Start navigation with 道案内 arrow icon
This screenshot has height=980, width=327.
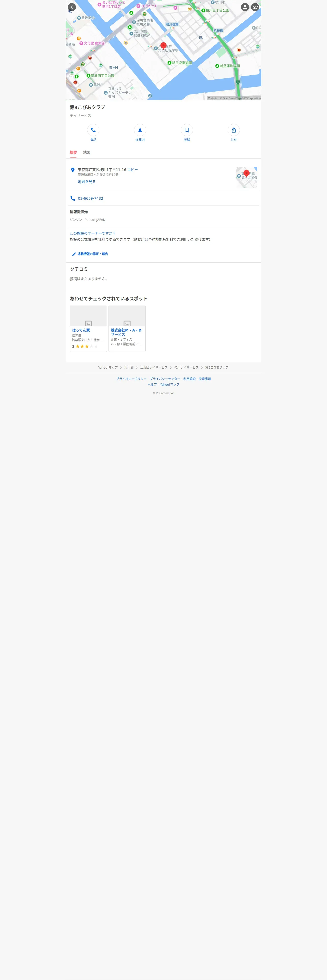point(140,130)
